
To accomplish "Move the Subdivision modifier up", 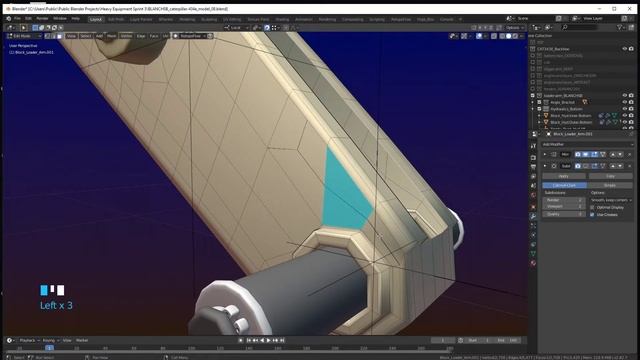I will click(612, 166).
